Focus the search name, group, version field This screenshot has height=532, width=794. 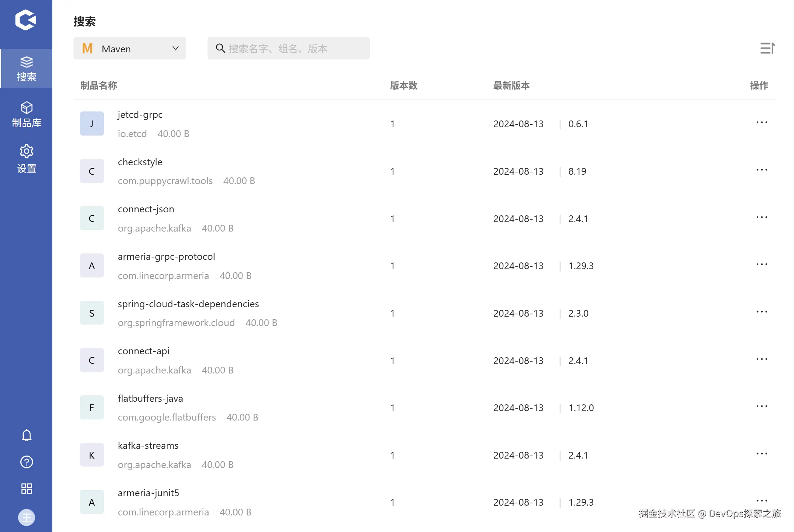[288, 49]
